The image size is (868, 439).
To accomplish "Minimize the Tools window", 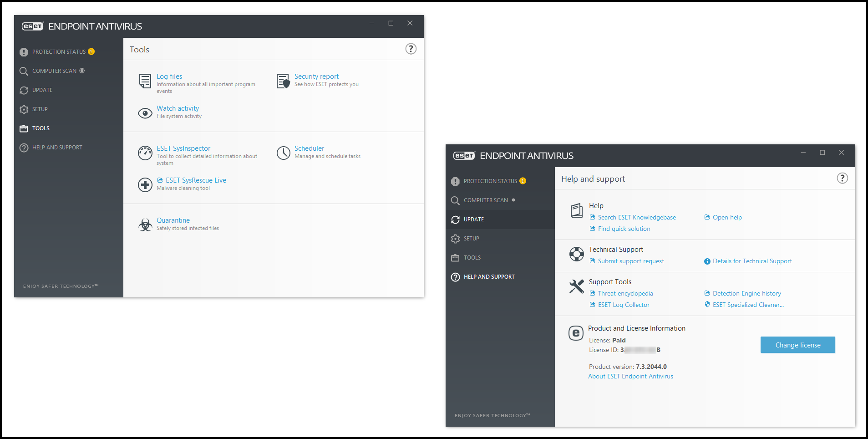I will [371, 23].
